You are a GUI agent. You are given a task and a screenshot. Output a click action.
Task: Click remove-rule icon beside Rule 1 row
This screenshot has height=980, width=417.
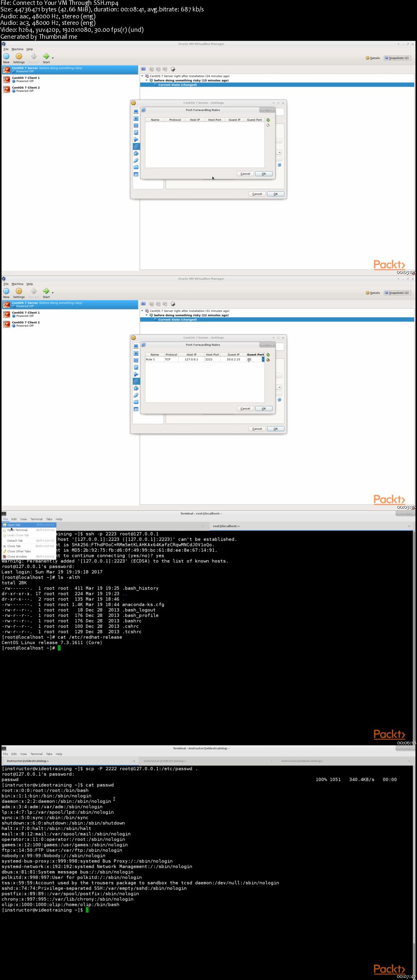pos(268,360)
